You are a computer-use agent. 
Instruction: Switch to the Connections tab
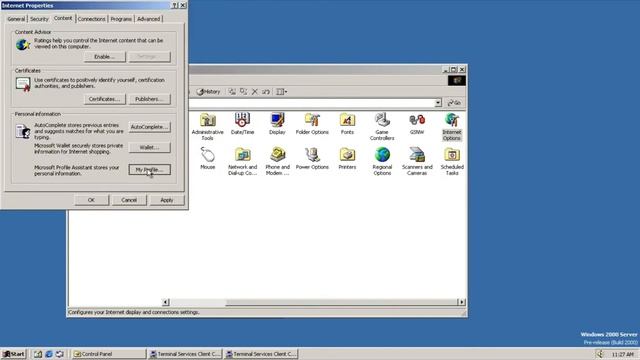91,19
